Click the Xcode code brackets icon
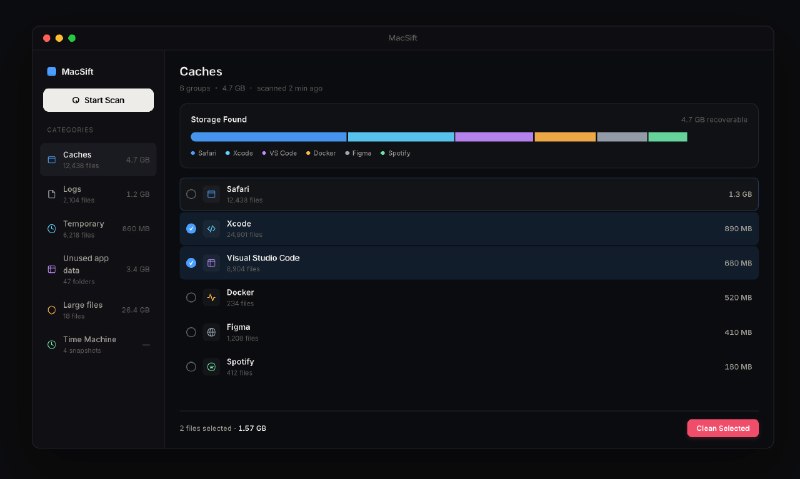This screenshot has width=800, height=479. pos(211,229)
